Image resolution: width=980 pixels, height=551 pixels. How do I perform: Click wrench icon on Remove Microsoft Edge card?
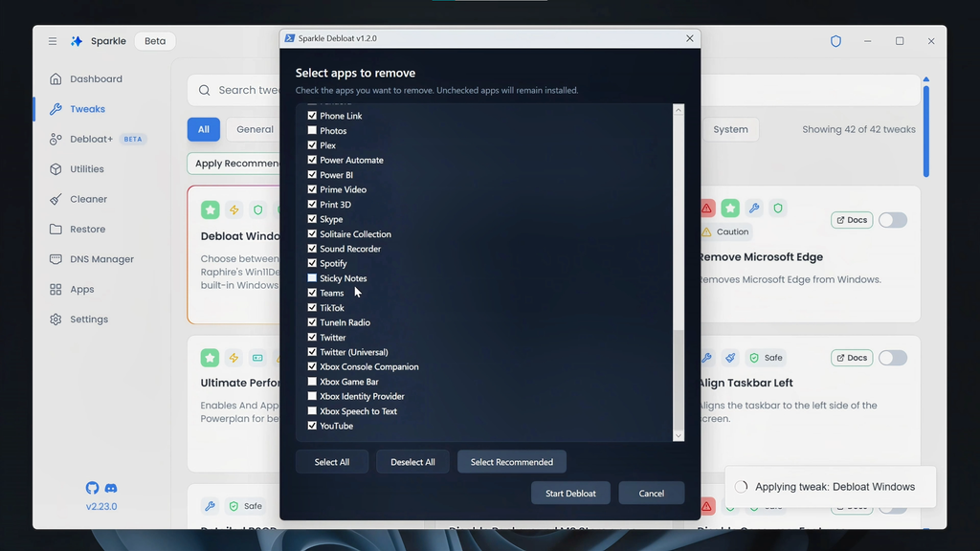tap(754, 208)
